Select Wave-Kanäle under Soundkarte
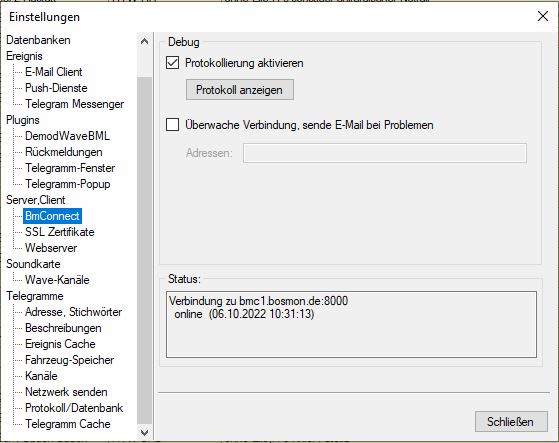The width and height of the screenshot is (559, 443). point(57,280)
